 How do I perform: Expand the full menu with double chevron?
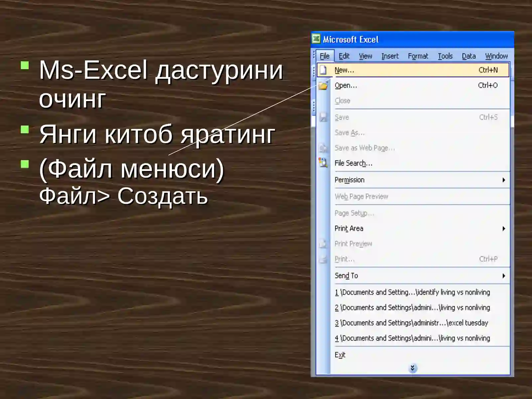click(412, 368)
